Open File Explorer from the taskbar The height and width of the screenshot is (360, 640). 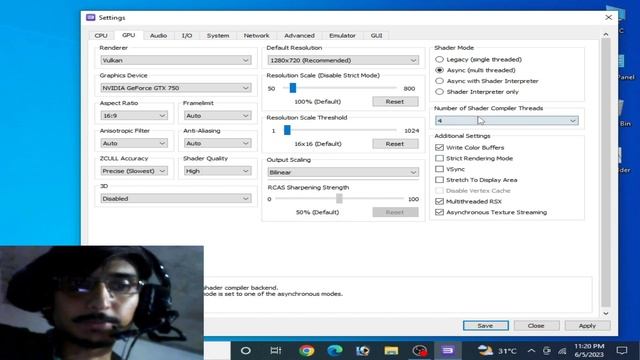point(391,351)
